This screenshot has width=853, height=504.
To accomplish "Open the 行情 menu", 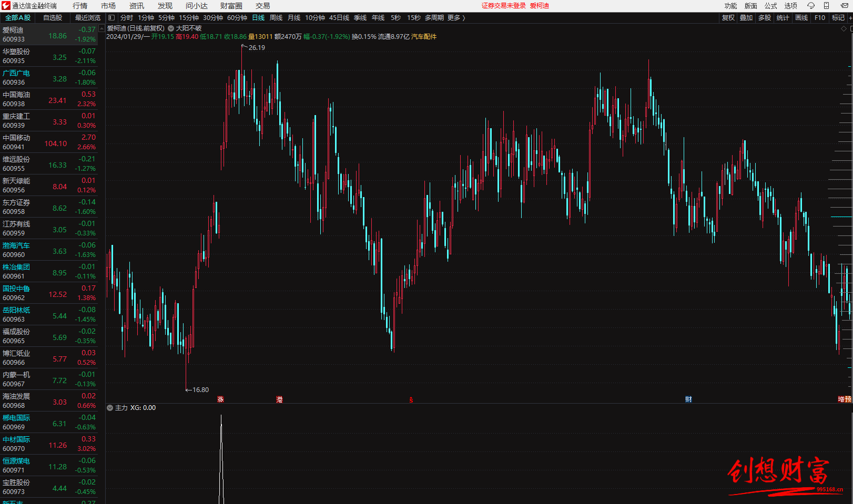I will click(80, 6).
